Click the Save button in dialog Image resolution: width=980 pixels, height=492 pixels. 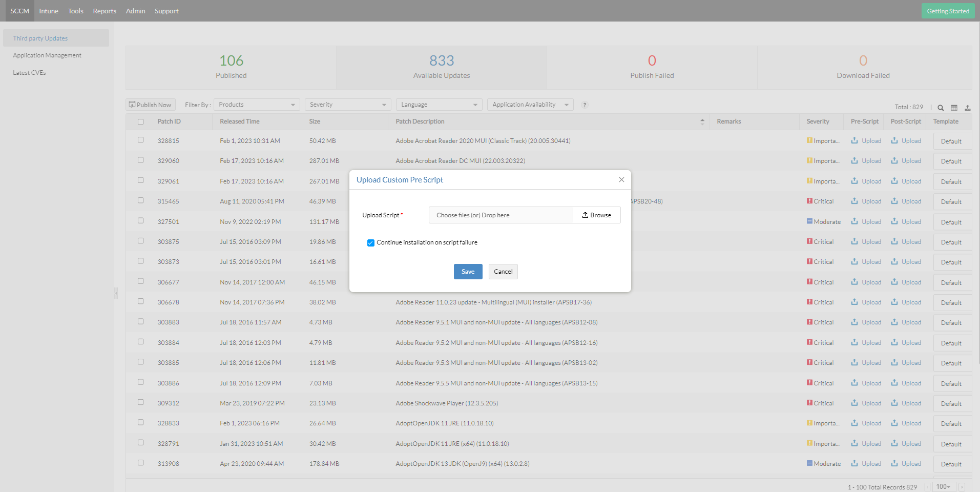[x=468, y=272]
